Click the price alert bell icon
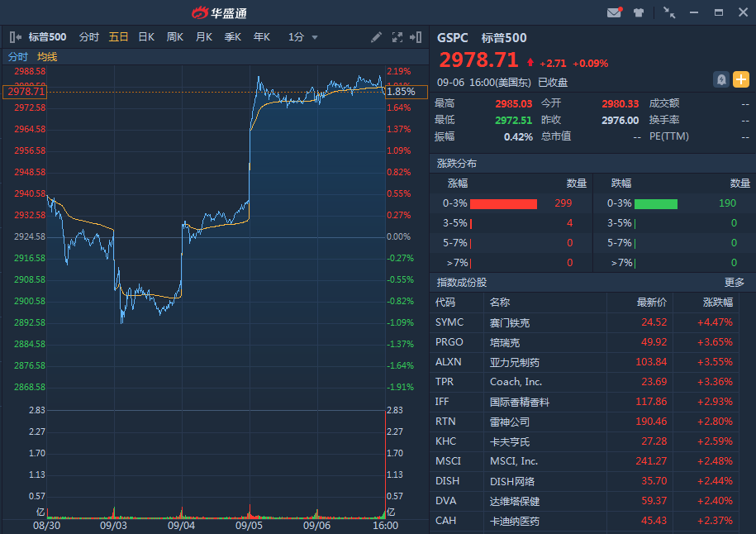This screenshot has height=534, width=756. (x=721, y=79)
